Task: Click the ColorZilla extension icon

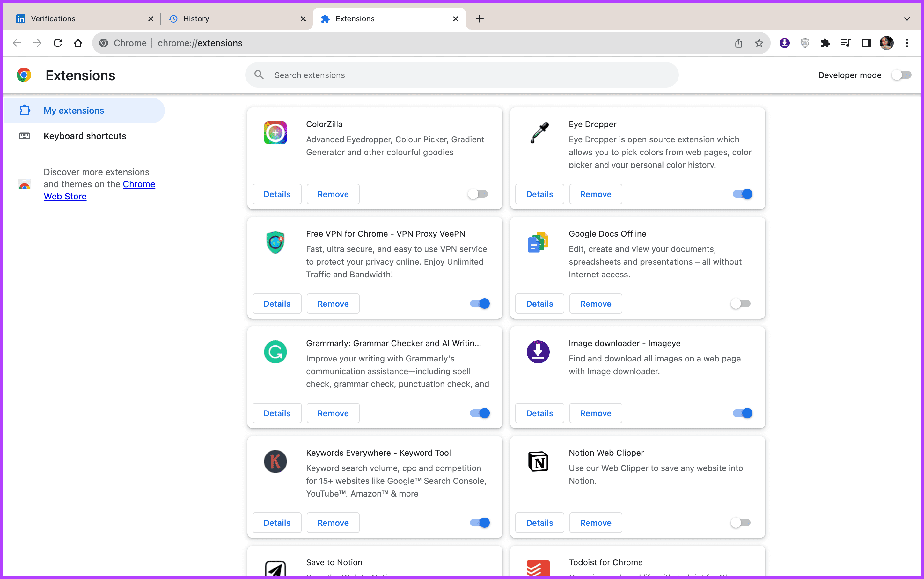Action: point(275,132)
